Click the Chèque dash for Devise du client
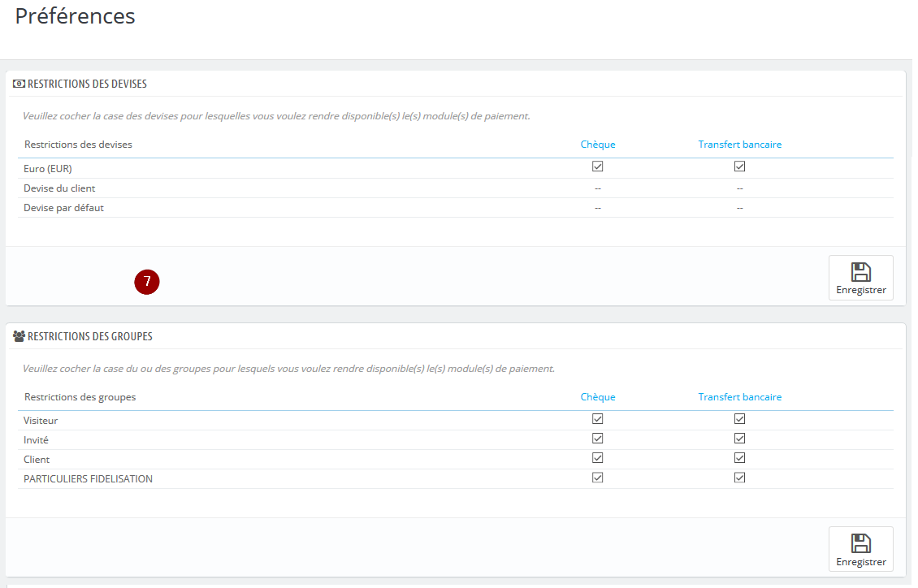 (597, 188)
